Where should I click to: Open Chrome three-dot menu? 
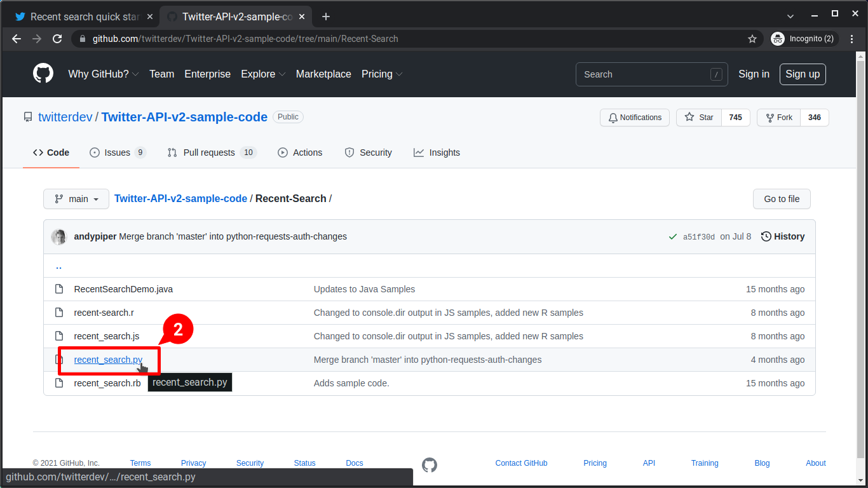pyautogui.click(x=851, y=39)
